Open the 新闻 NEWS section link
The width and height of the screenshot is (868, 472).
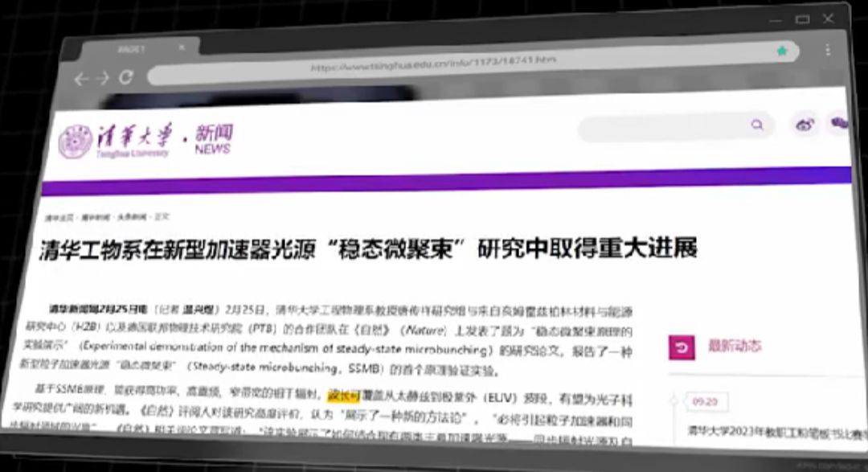pos(213,139)
